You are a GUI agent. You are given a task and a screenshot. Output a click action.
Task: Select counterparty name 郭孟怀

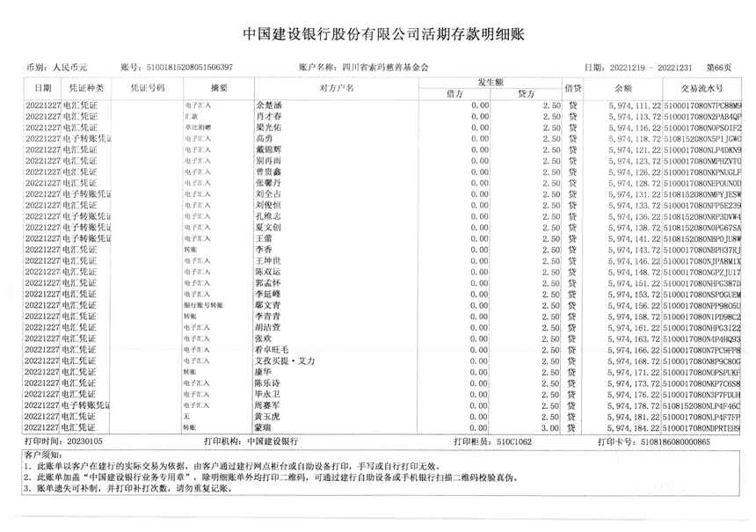pyautogui.click(x=268, y=282)
